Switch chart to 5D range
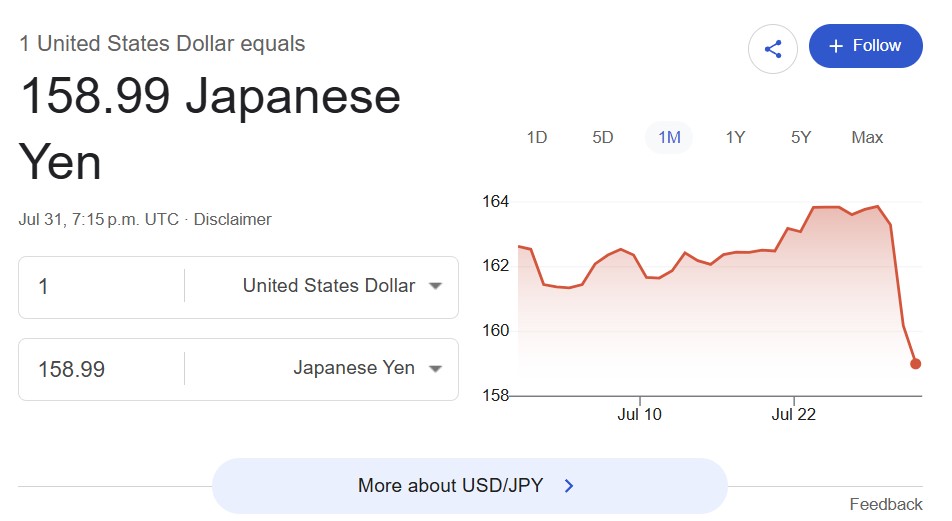Image resolution: width=952 pixels, height=521 pixels. [602, 137]
